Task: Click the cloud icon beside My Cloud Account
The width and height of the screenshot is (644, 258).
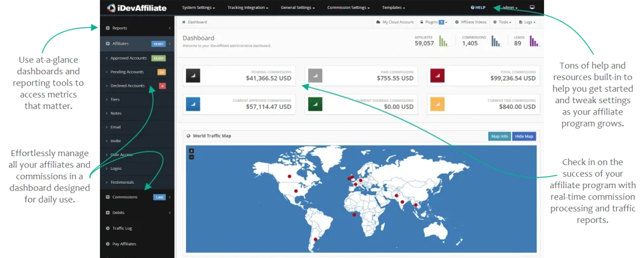Action: click(378, 22)
